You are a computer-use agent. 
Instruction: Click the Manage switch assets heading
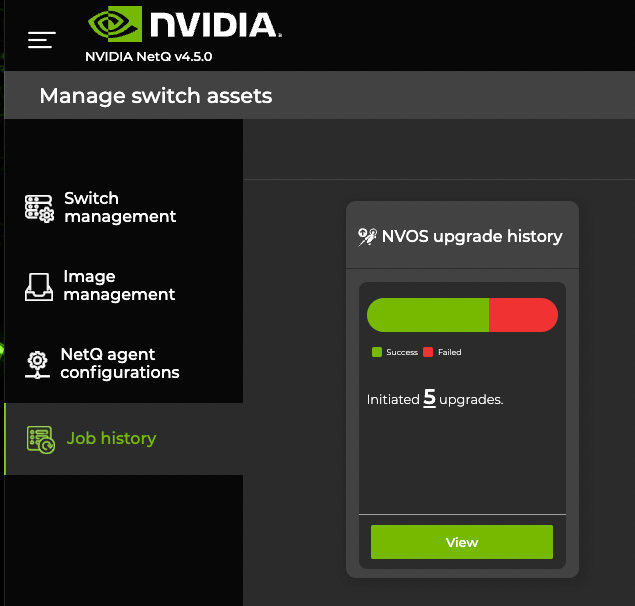tap(155, 96)
